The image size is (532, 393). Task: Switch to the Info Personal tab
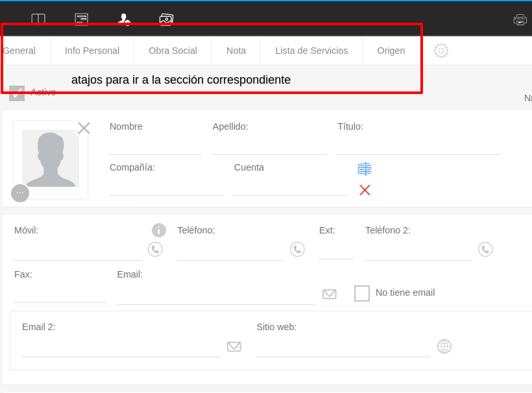(x=92, y=51)
